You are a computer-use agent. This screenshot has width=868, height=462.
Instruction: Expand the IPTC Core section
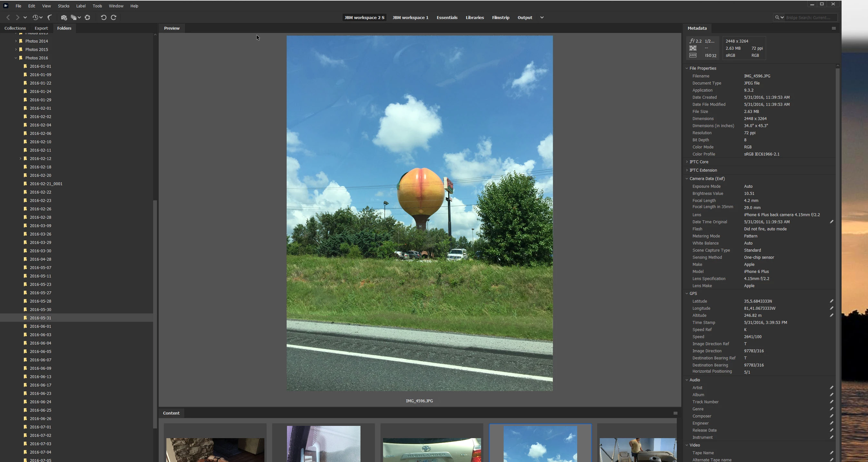pos(687,162)
